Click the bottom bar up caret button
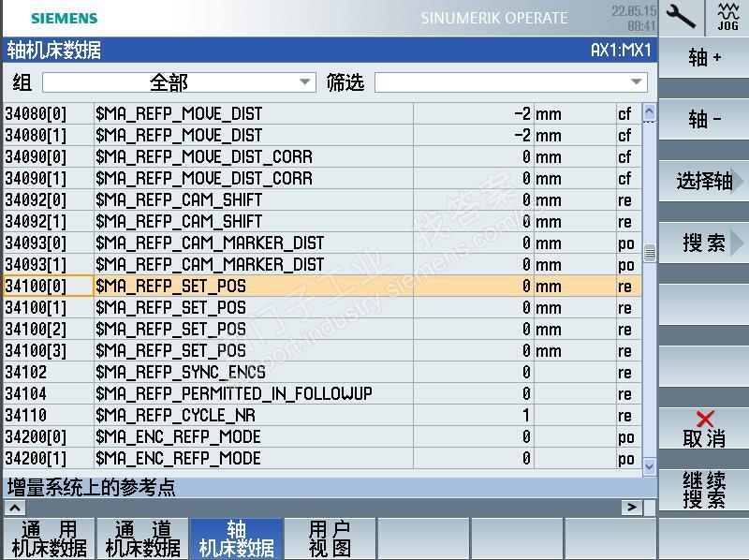 click(15, 508)
